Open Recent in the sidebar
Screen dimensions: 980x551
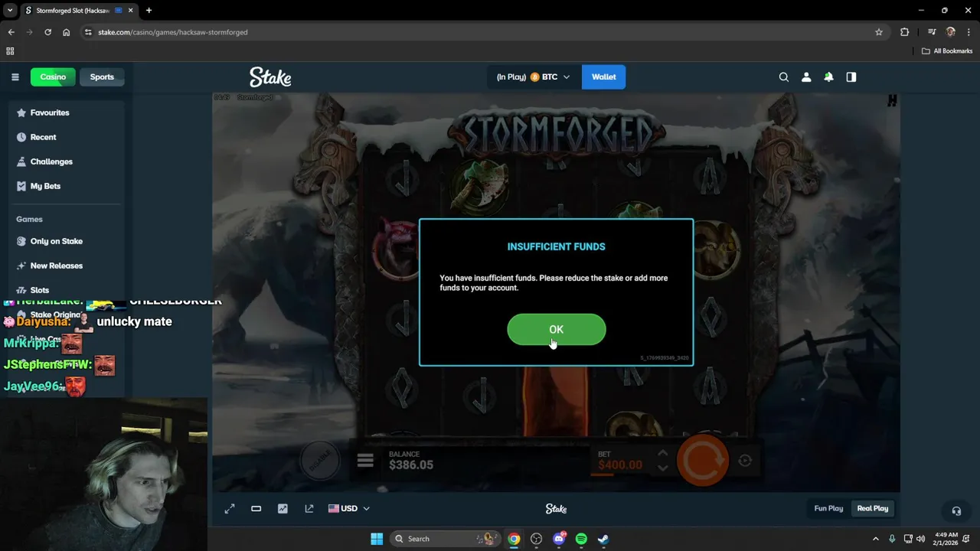(65, 137)
